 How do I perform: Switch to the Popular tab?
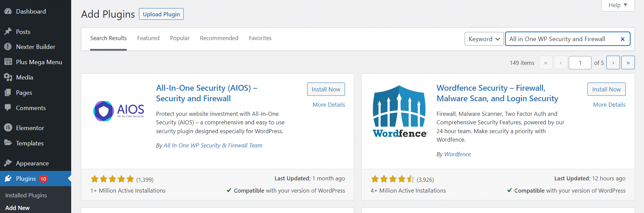click(x=180, y=38)
